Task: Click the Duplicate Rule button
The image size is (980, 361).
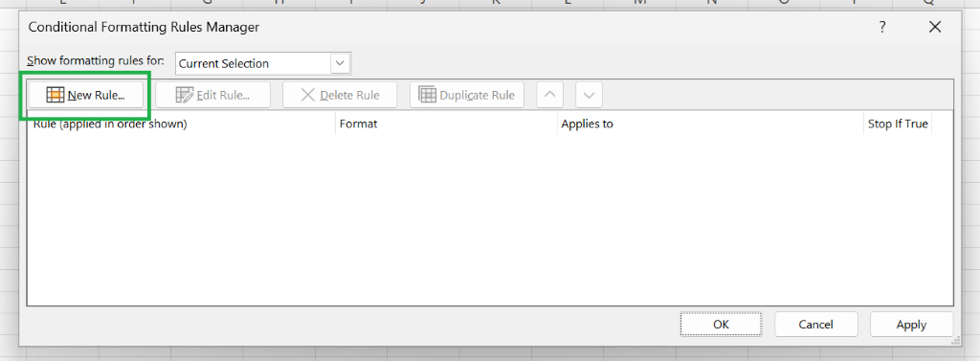Action: [x=467, y=95]
